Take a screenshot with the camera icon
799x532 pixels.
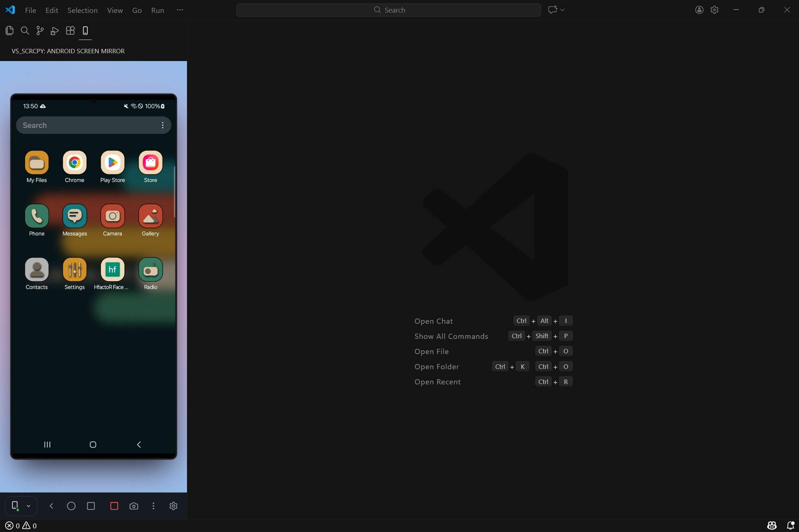click(x=134, y=506)
